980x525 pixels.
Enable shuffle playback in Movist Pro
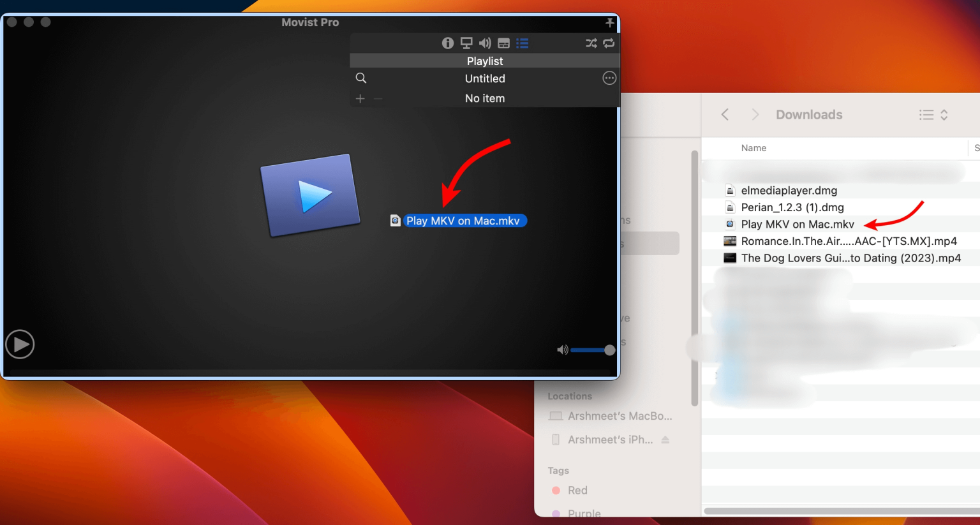591,43
